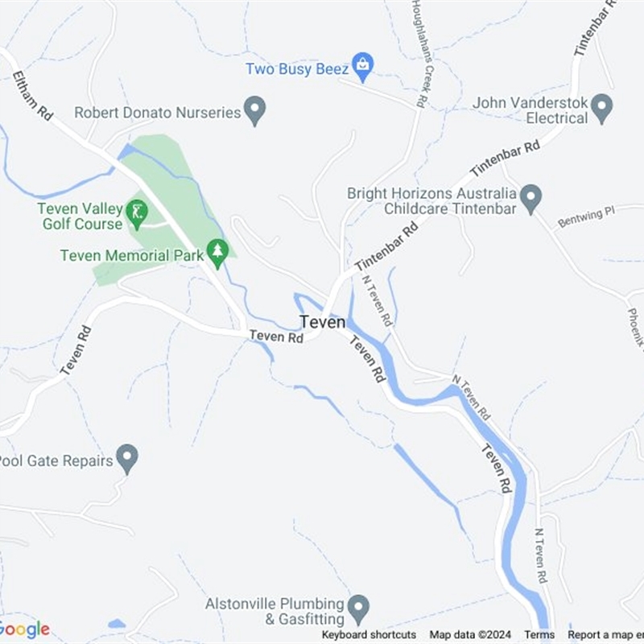Click the Houghlahans Creek Rd label
644x644 pixels.
coord(423,54)
